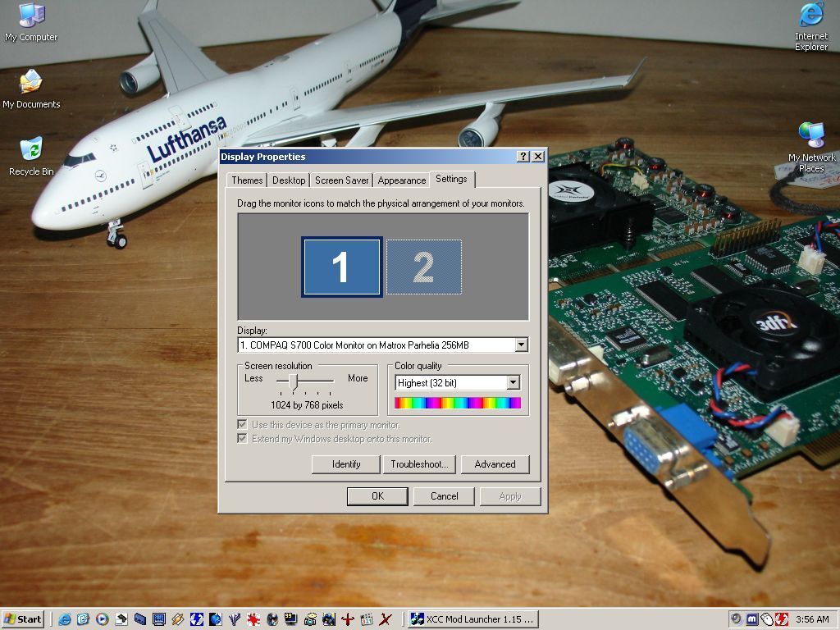Launch Winamp via the orange lightning icon
The height and width of the screenshot is (630, 840).
[x=178, y=619]
